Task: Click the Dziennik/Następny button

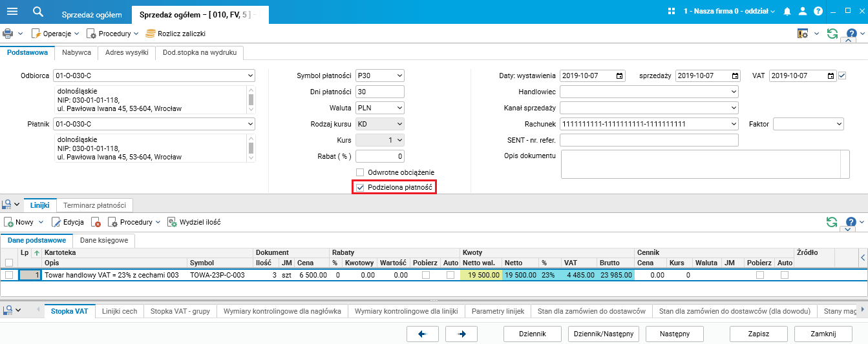Action: [x=604, y=334]
